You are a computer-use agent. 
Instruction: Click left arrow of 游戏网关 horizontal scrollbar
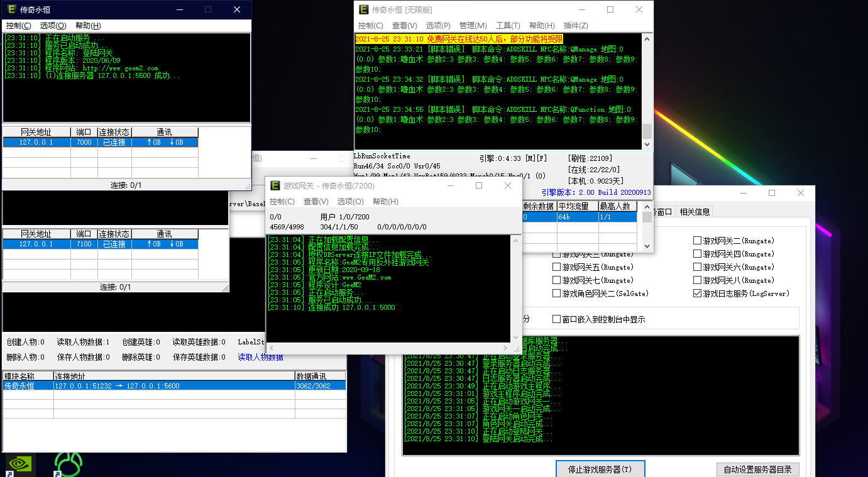pyautogui.click(x=272, y=348)
